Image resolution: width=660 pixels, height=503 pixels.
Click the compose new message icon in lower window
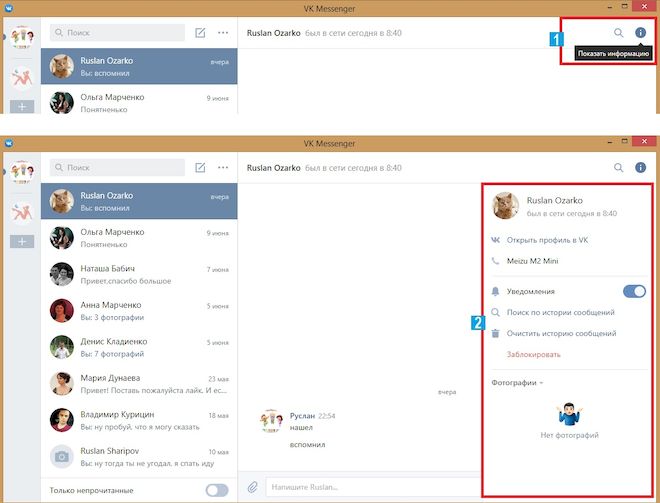pos(200,168)
